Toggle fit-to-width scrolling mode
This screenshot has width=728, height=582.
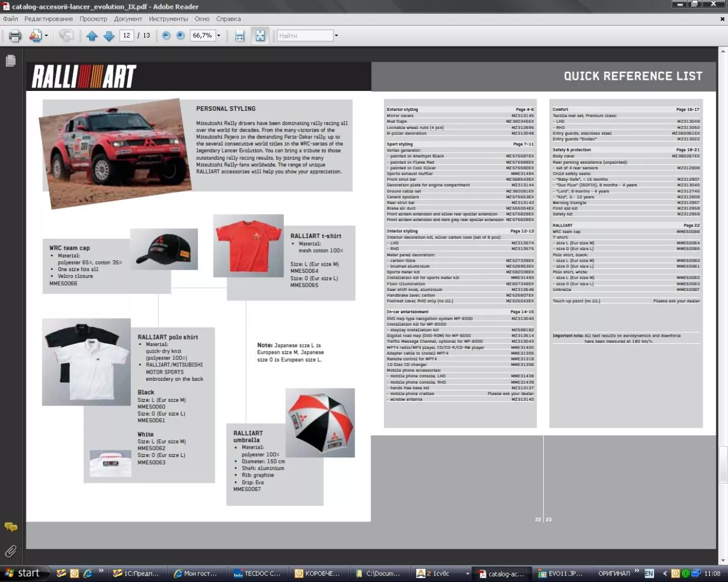click(x=240, y=36)
